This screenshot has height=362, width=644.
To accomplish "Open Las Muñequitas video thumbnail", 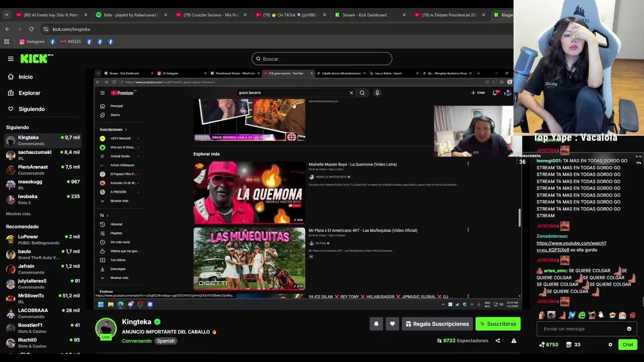I will coord(249,258).
